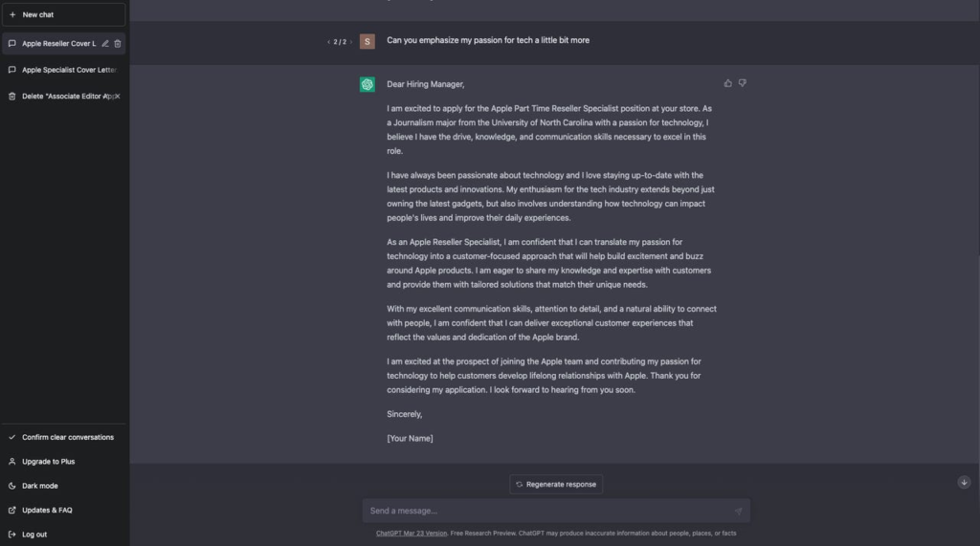Give the response a thumbs down
The image size is (980, 546).
[742, 83]
